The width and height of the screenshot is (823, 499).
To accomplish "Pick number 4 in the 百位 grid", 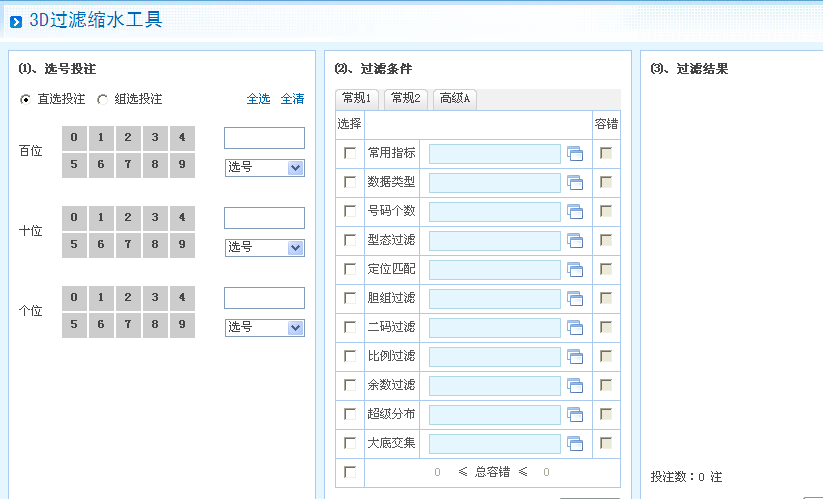I will click(182, 137).
